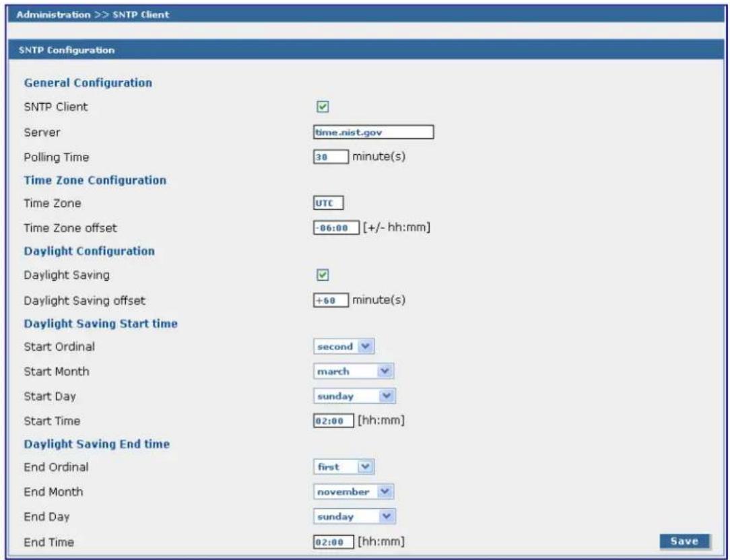Open the Start Ordinal dropdown

coord(343,347)
